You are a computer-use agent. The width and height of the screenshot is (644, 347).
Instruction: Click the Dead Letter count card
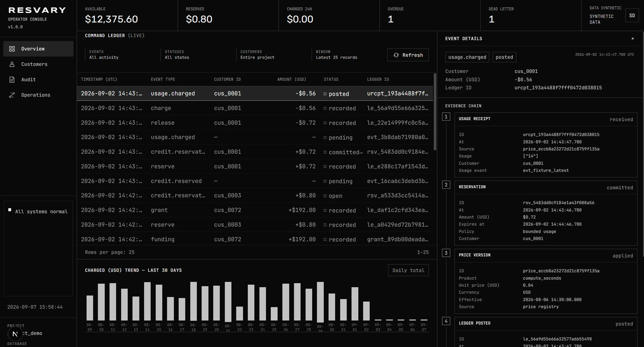(531, 15)
